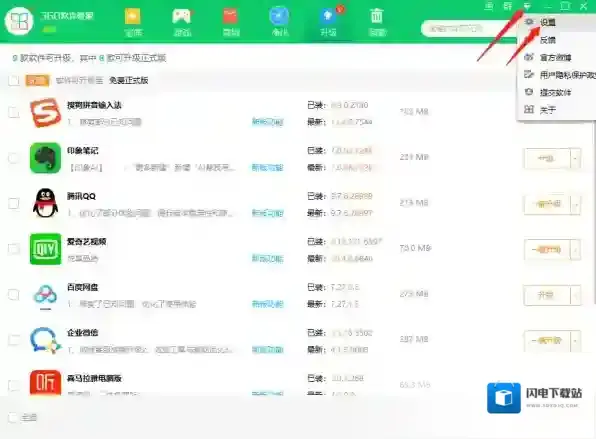Viewport: 596px width, 439px height.
Task: Click the icon beside 提交软件
Action: tap(529, 92)
